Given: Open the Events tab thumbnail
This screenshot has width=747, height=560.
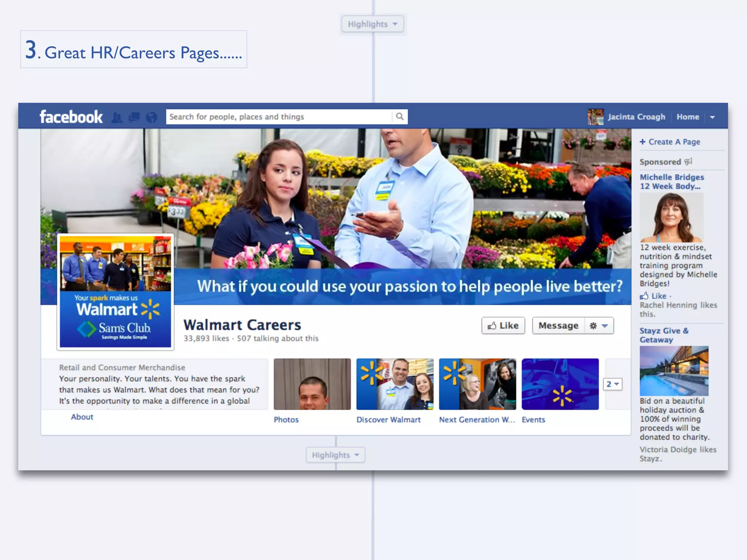Looking at the screenshot, I should pos(560,384).
